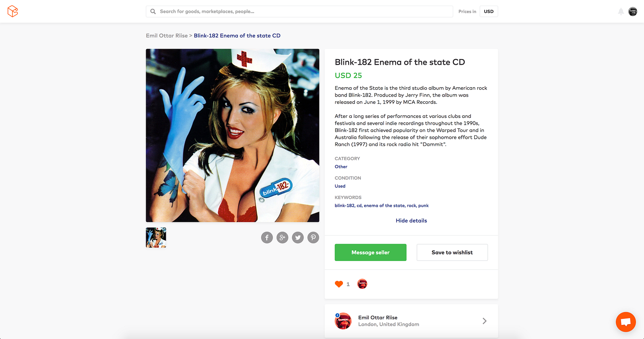The height and width of the screenshot is (339, 644).
Task: Open the USD currency selector
Action: pyautogui.click(x=489, y=11)
